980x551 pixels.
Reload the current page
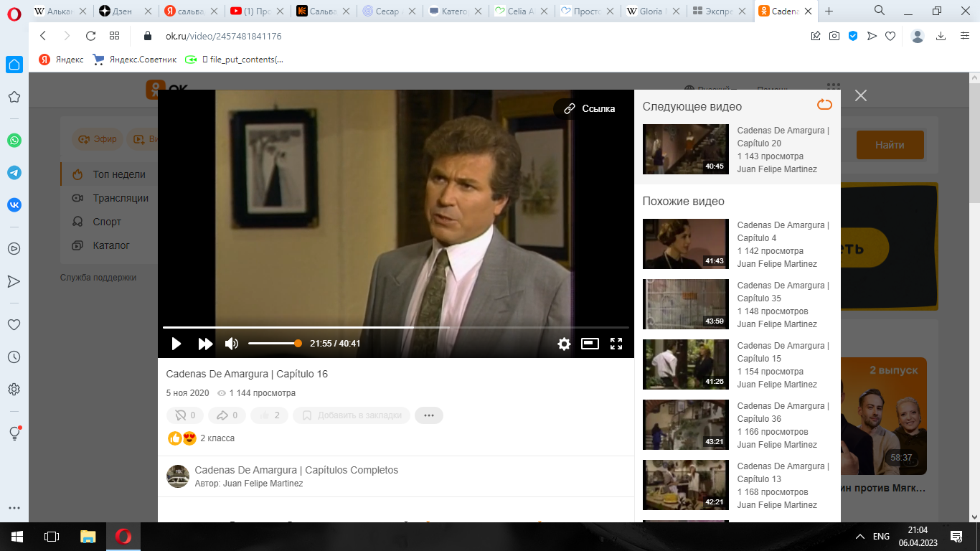[90, 36]
